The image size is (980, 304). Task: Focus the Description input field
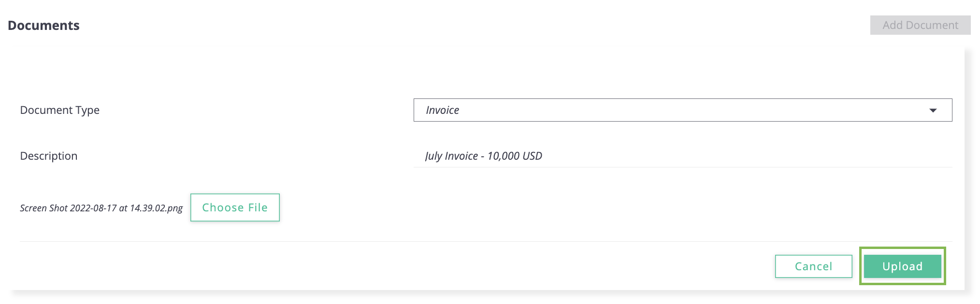[682, 156]
